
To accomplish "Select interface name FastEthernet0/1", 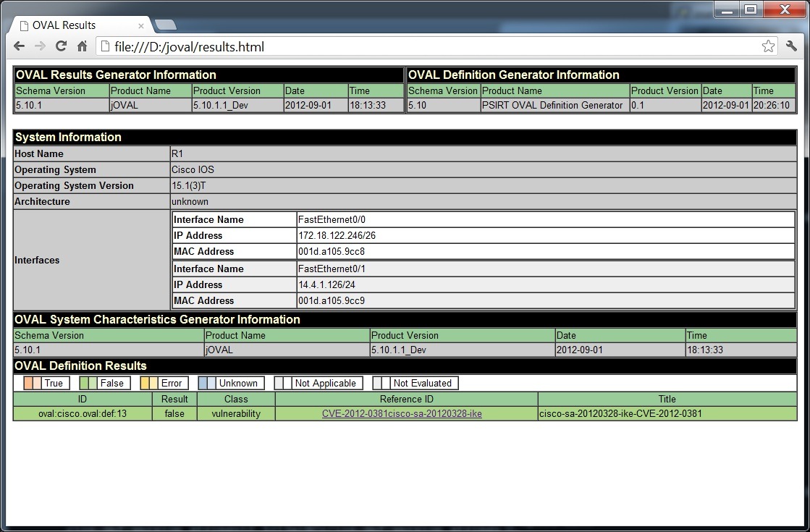I will [x=332, y=269].
